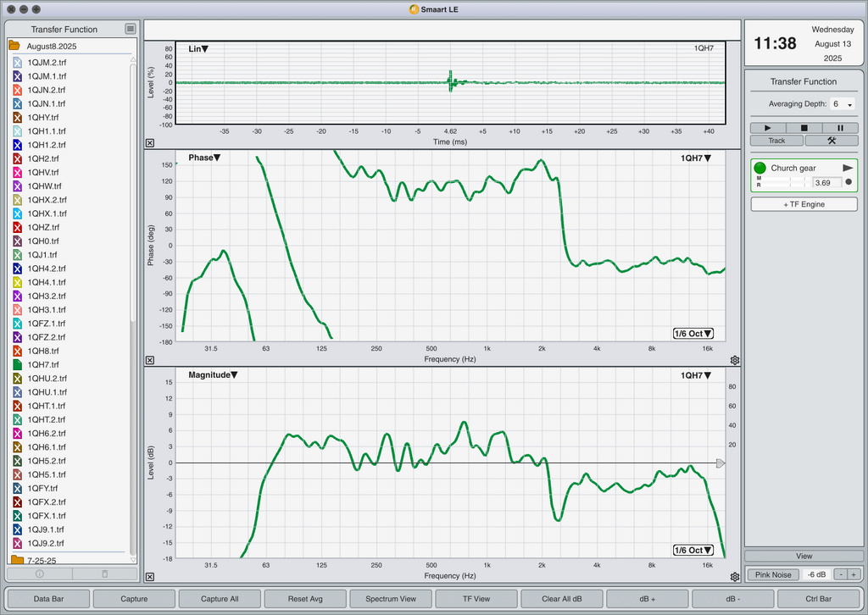Click the Data Bar button
The image size is (868, 615).
48,598
